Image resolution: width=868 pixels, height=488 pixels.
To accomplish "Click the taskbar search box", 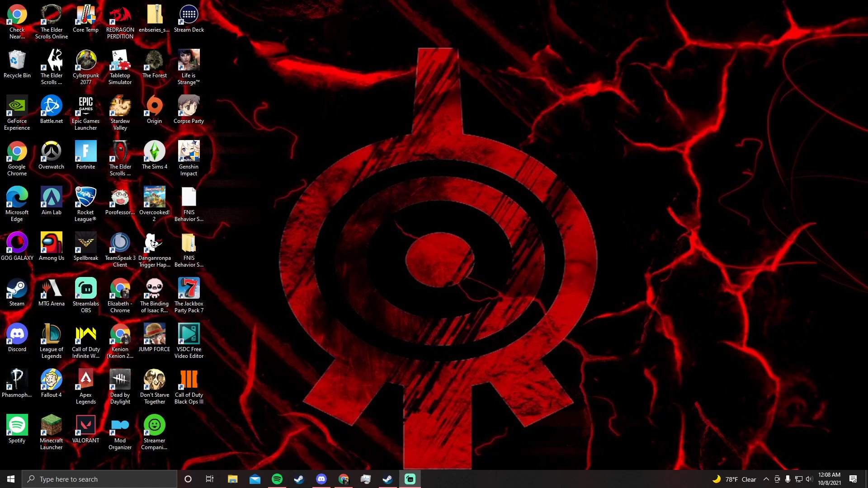I will pos(99,479).
